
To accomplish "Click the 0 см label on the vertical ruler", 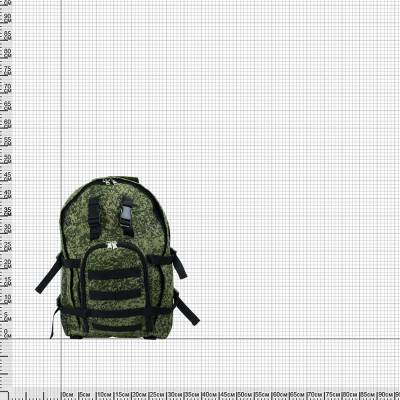I will point(7,334).
